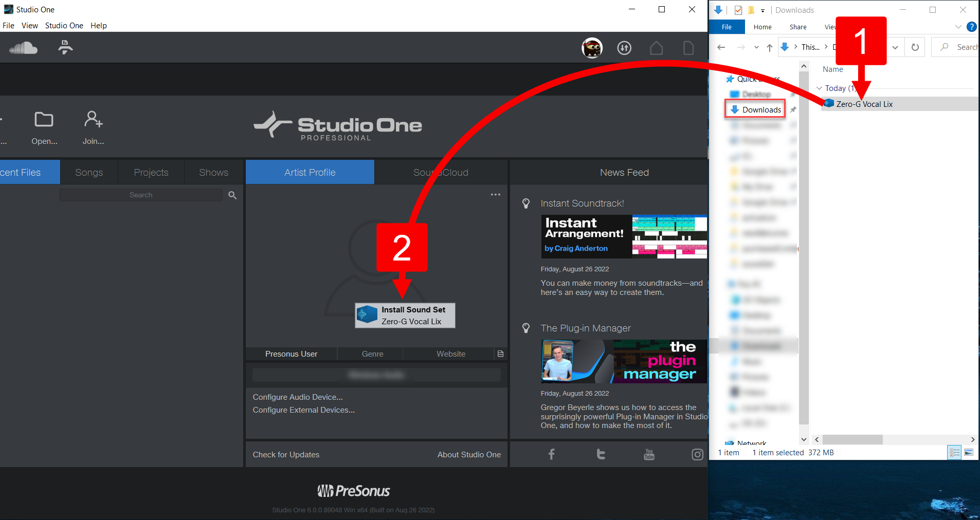Click the document icon in the header
The height and width of the screenshot is (520, 980).
pos(688,47)
